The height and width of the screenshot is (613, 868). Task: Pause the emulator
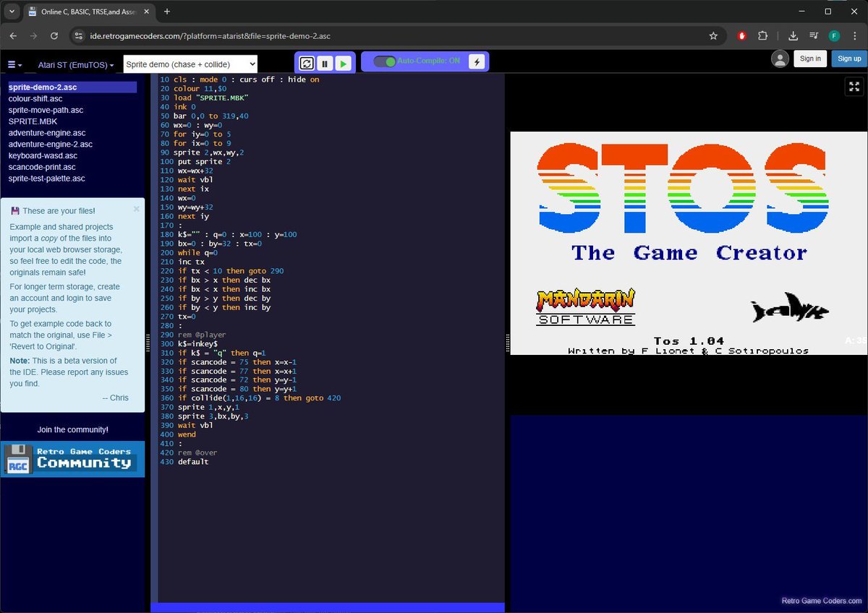click(x=325, y=63)
